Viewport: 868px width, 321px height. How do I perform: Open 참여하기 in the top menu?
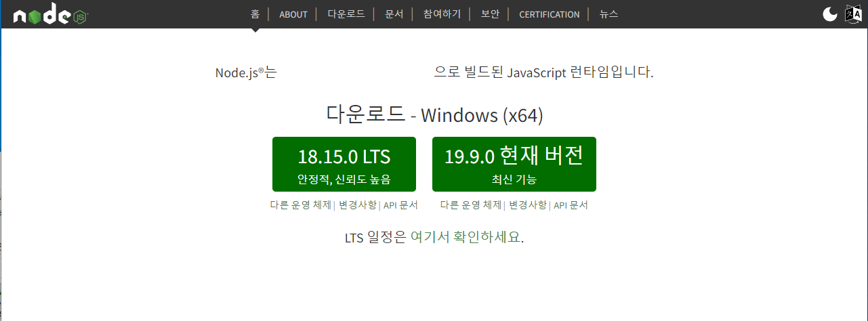tap(442, 14)
